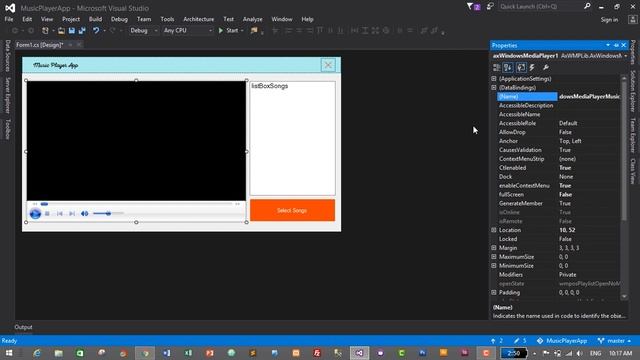This screenshot has width=640, height=360.
Task: Open the Start button dropdown arrow
Action: pyautogui.click(x=242, y=31)
